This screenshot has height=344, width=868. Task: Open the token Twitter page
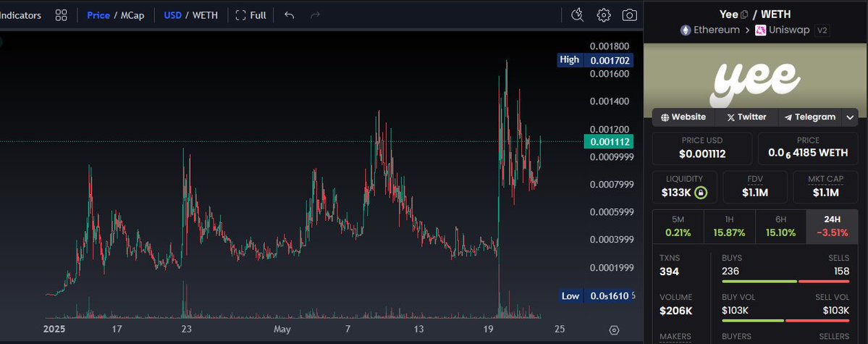point(746,117)
